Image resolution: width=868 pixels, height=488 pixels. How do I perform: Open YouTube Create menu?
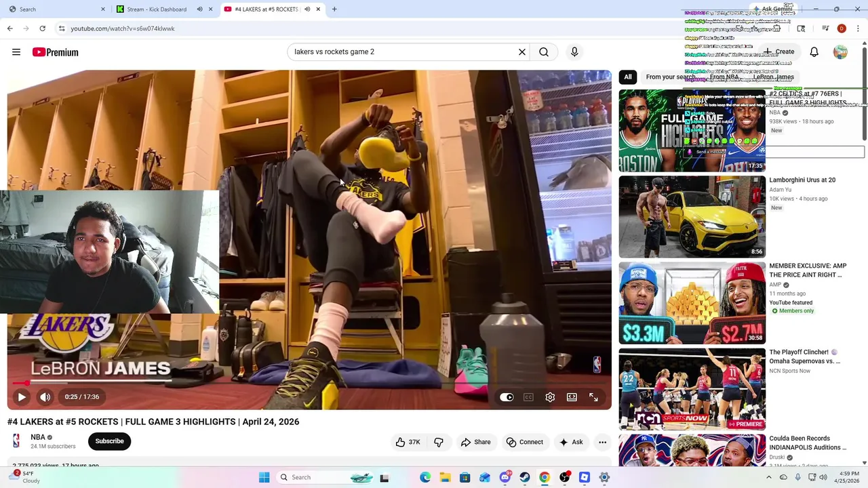coord(778,52)
